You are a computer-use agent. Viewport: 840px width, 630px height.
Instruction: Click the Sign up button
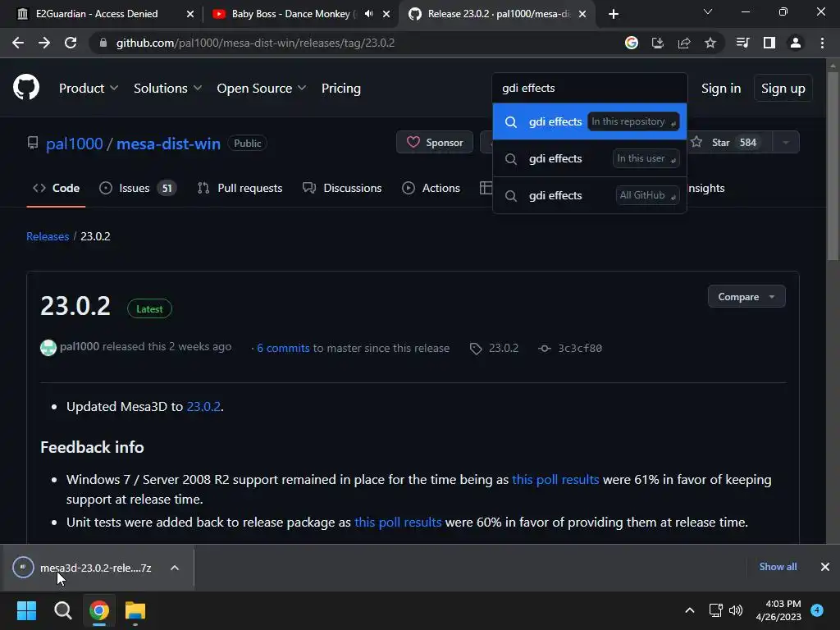pyautogui.click(x=783, y=89)
